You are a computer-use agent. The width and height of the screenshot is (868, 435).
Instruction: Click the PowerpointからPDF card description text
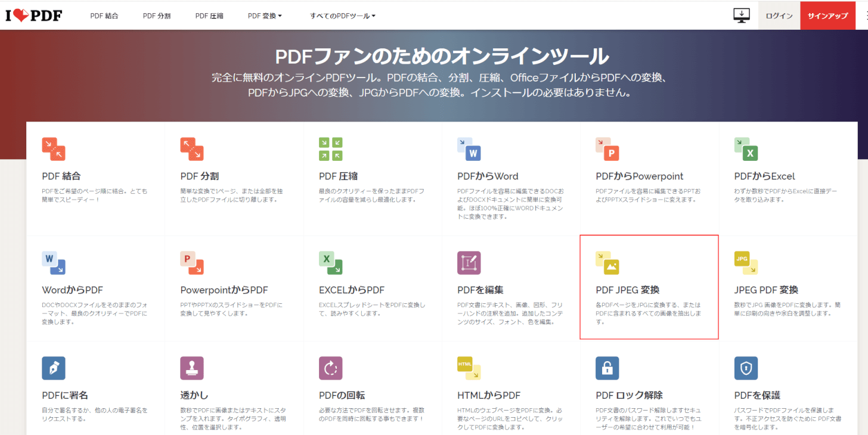[x=231, y=309]
